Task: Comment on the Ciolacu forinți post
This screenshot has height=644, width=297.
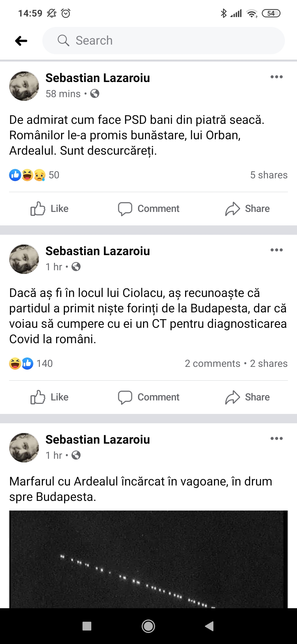Action: click(x=148, y=397)
